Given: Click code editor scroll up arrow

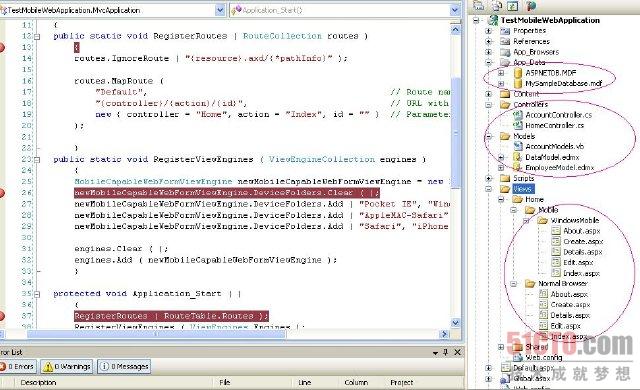Looking at the screenshot, I should [456, 29].
